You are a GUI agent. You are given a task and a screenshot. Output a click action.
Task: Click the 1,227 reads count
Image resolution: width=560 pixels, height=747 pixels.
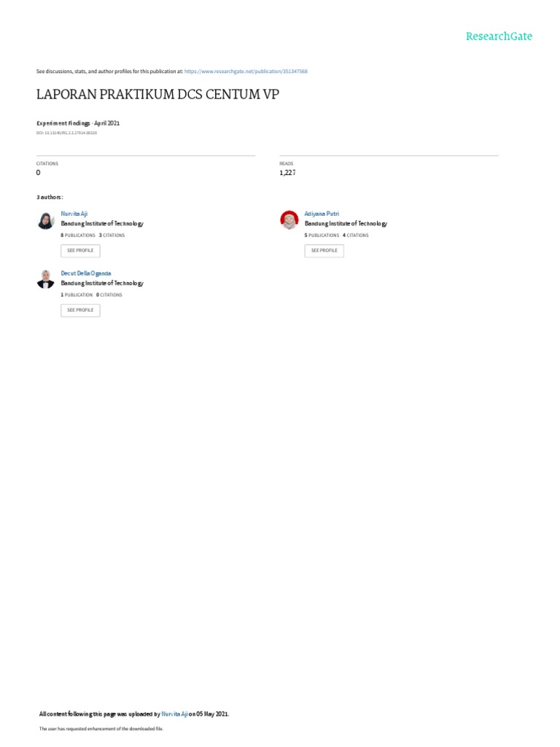pos(287,173)
